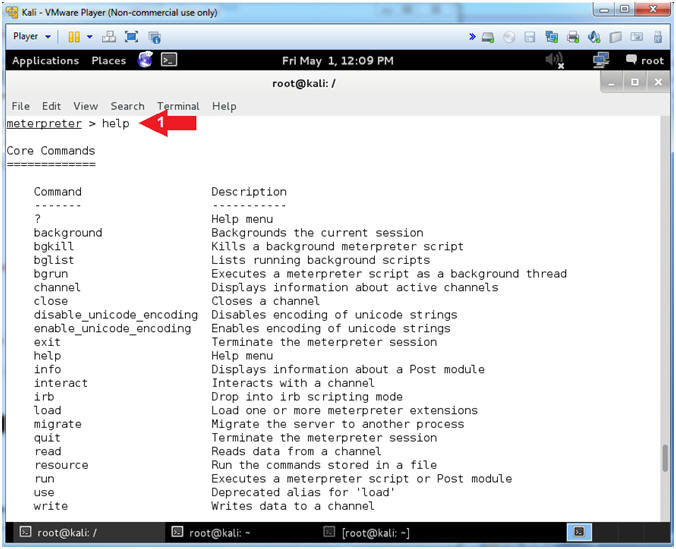Click the bgkill command entry

coord(53,246)
